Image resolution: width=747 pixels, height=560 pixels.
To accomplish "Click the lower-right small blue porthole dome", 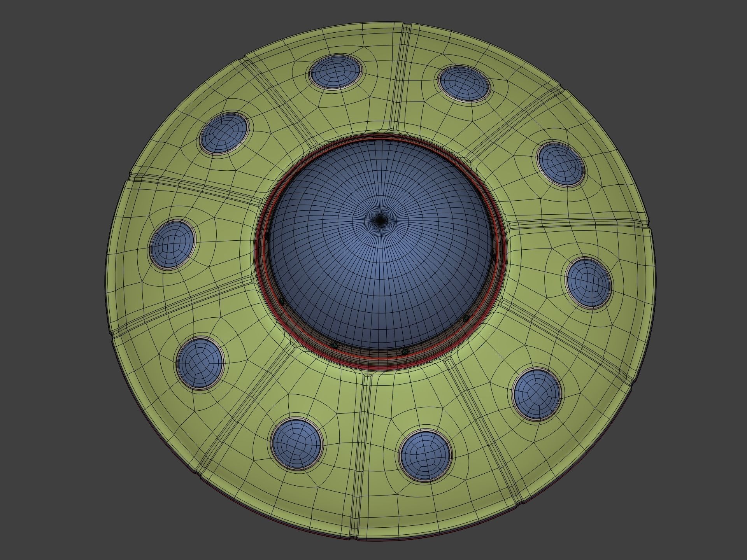I will tap(537, 394).
